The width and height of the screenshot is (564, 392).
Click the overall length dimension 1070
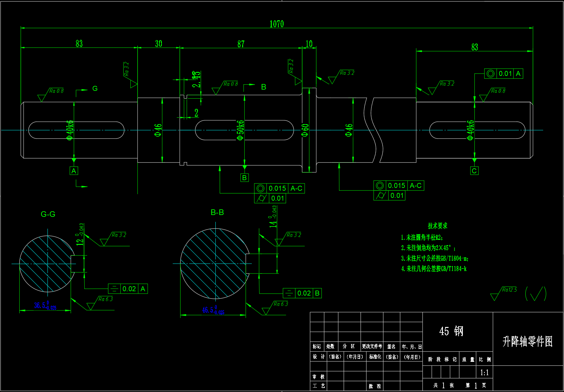276,24
